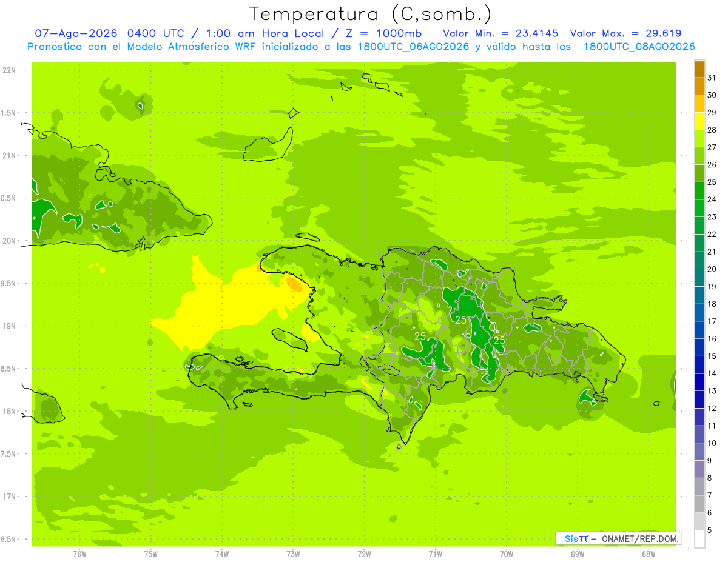Click the "72W" longitude axis label

(x=365, y=554)
